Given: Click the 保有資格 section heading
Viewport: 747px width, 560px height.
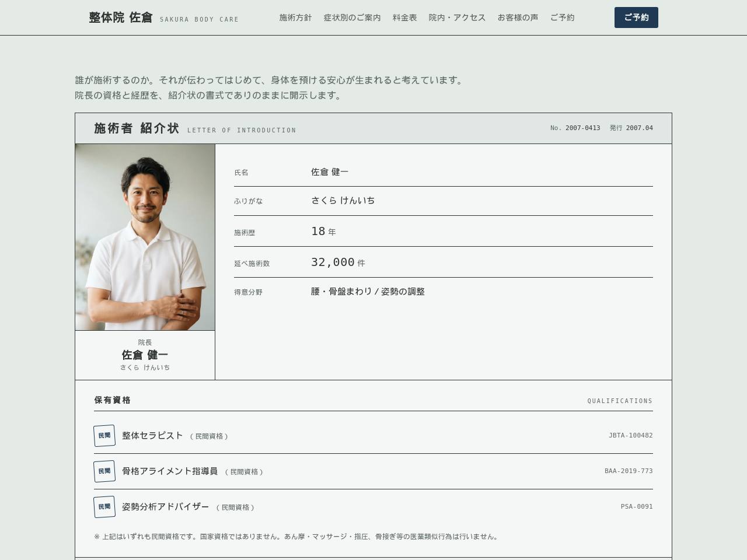Looking at the screenshot, I should point(113,400).
